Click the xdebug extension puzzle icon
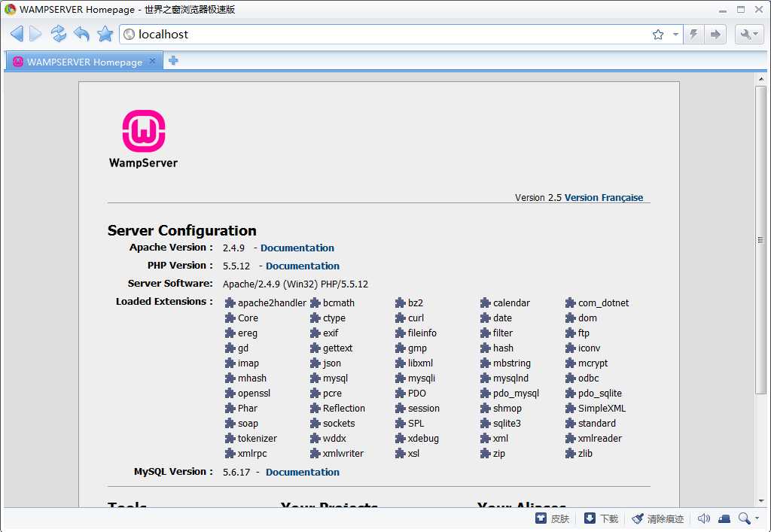771x532 pixels. (401, 438)
